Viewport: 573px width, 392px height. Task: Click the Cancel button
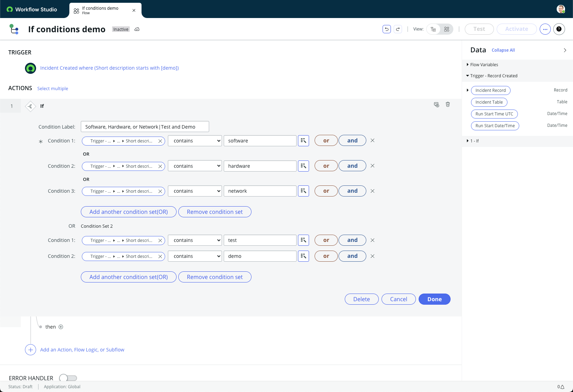[x=399, y=299]
